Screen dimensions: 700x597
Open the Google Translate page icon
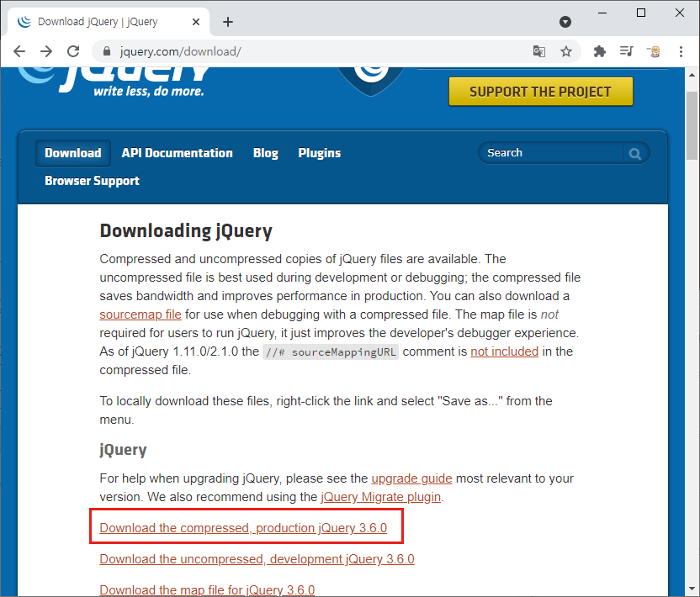[538, 51]
